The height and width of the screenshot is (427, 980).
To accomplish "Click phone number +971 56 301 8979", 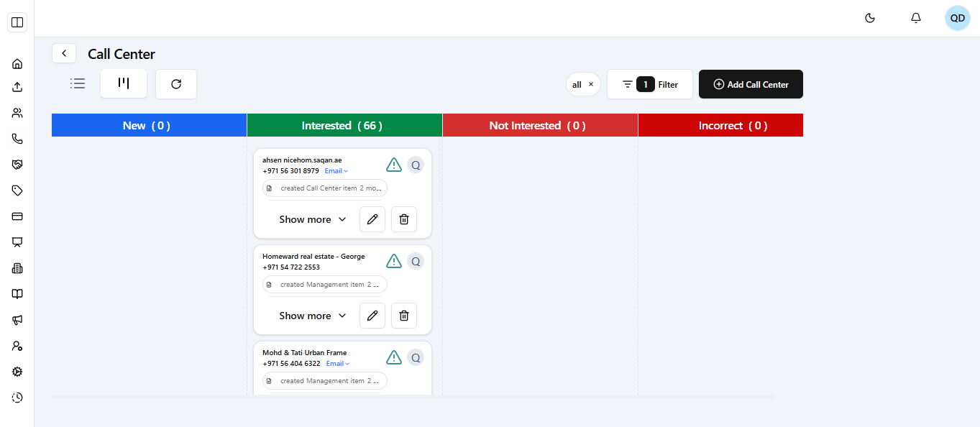I will pyautogui.click(x=290, y=171).
